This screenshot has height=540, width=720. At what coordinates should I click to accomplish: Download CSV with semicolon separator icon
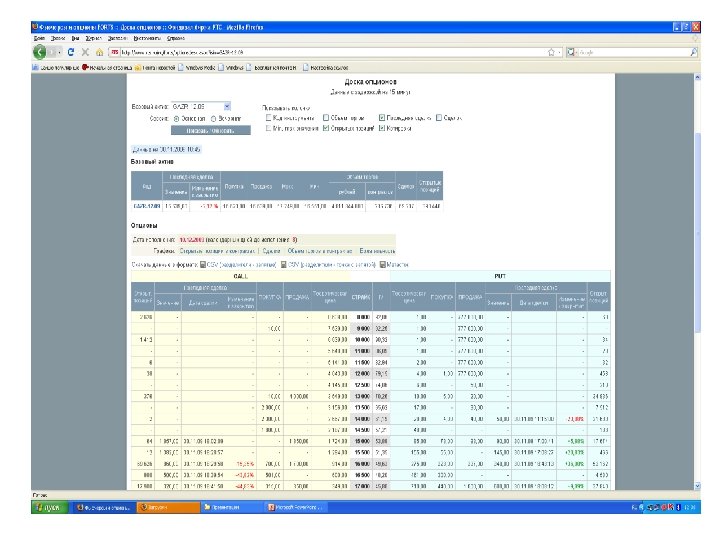(x=284, y=265)
